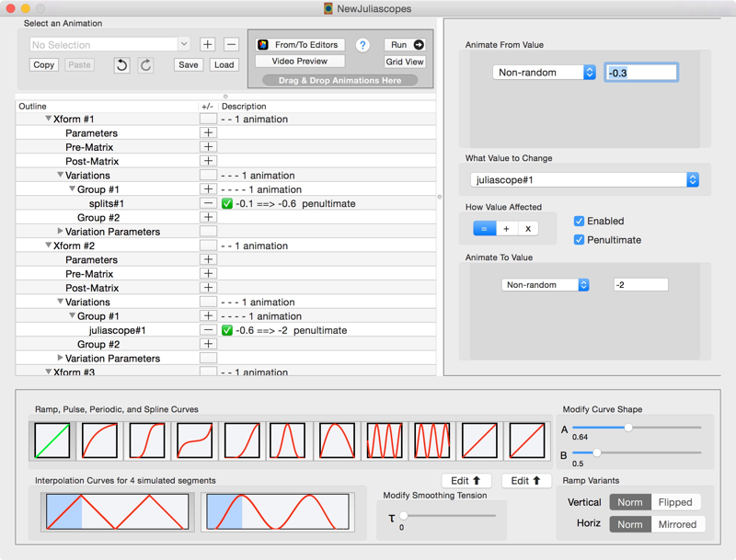The height and width of the screenshot is (560, 736).
Task: Add a new animation with plus button
Action: (208, 44)
